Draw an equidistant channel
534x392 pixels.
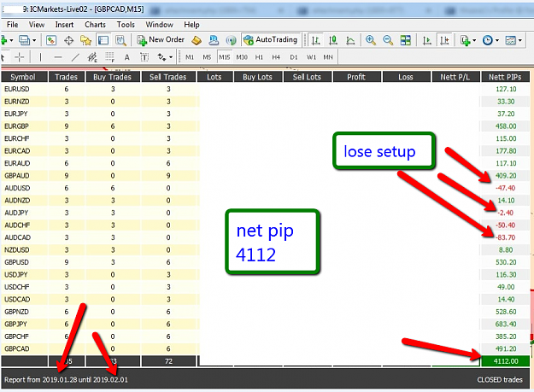[92, 57]
